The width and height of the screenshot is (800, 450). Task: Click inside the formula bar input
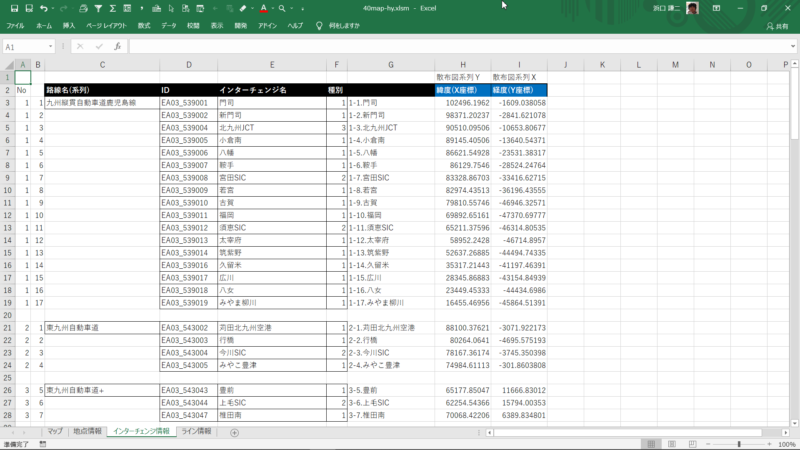click(458, 47)
